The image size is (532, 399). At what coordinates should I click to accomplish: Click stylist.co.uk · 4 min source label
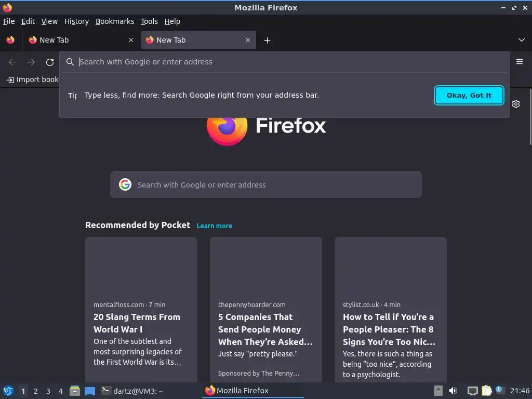click(x=371, y=304)
